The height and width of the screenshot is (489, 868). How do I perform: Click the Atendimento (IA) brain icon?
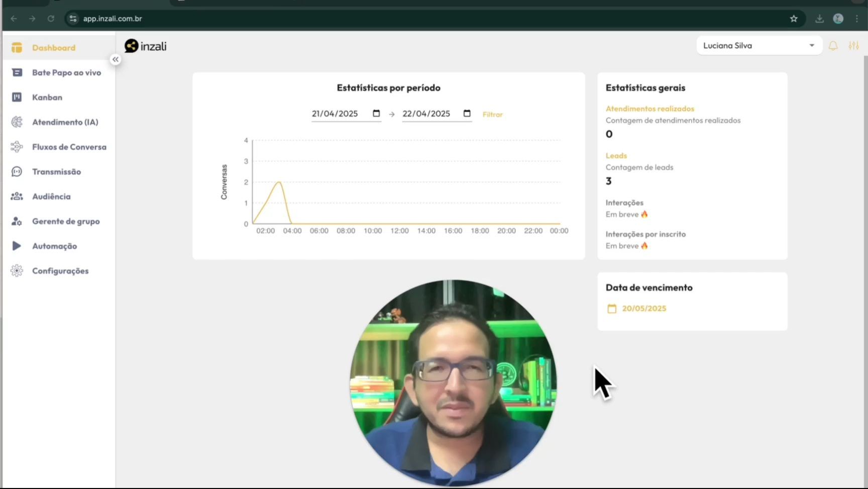click(17, 122)
